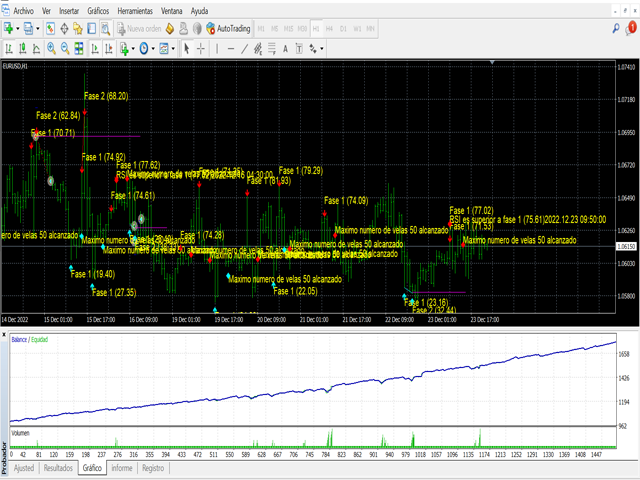Switch to the Registro tab
The width and height of the screenshot is (640, 480).
tap(153, 468)
